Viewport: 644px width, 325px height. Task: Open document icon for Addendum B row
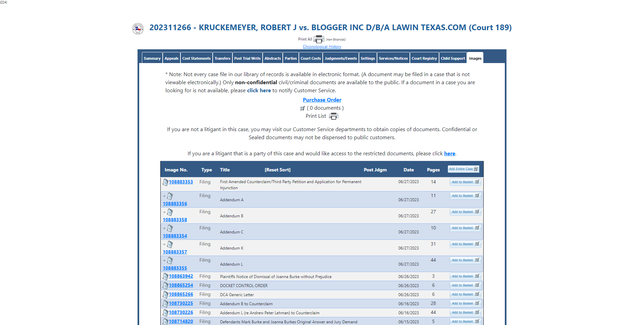(170, 212)
